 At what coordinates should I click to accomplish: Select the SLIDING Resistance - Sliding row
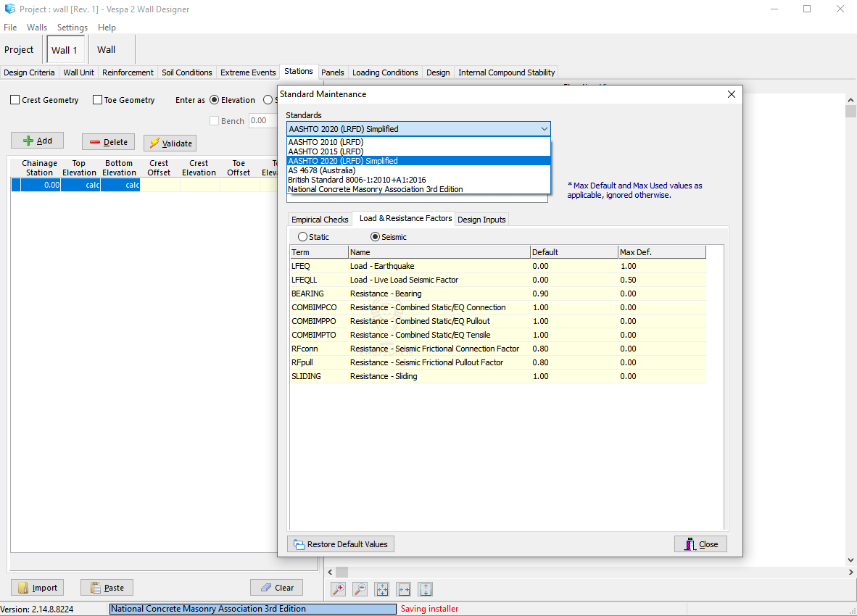click(498, 376)
